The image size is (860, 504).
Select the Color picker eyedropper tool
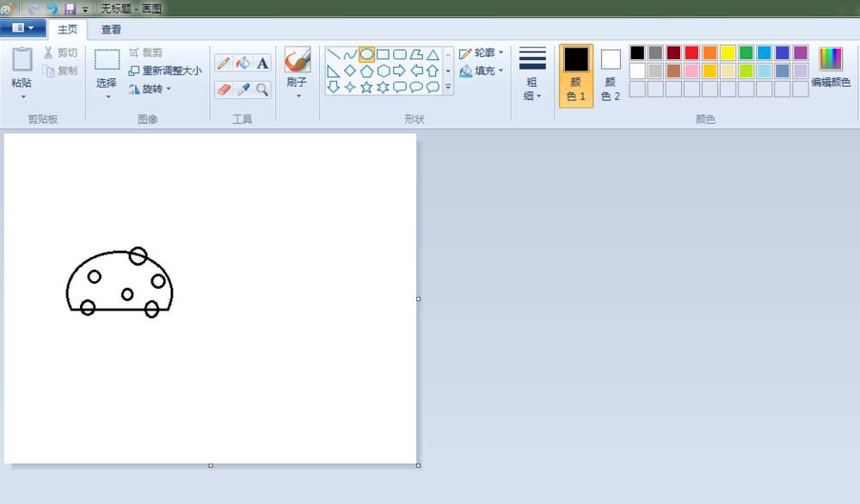243,89
